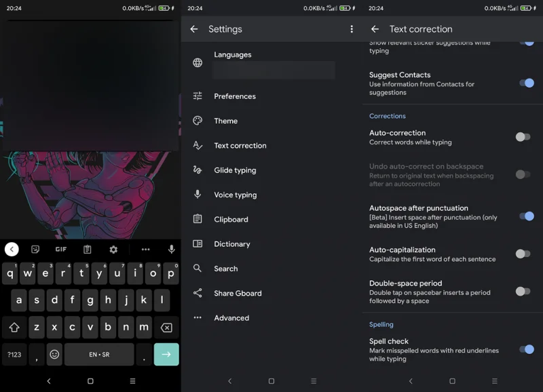
Task: Tap the backspace delete key
Action: 166,328
